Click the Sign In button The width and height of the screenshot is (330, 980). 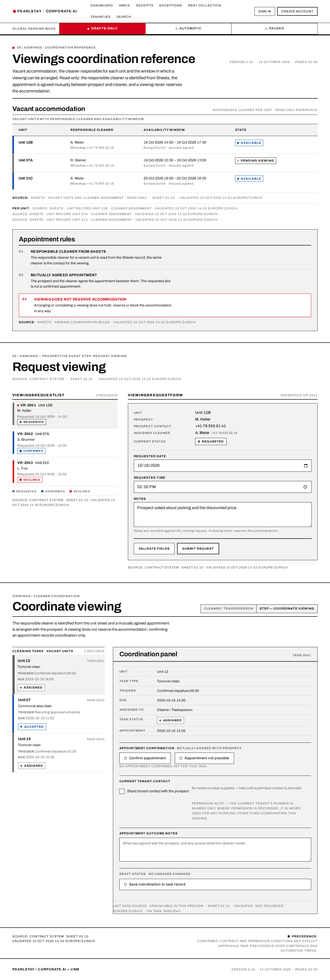coord(265,11)
